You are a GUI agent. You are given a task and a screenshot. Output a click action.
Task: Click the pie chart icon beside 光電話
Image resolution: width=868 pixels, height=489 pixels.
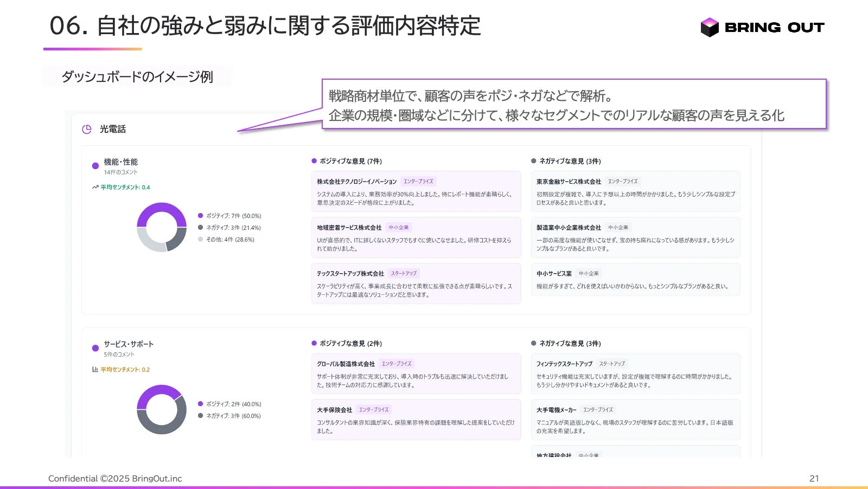(x=86, y=129)
